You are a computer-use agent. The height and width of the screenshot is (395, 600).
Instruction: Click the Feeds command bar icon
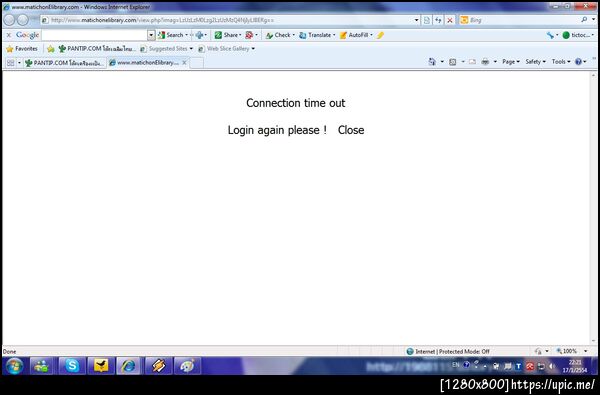452,62
